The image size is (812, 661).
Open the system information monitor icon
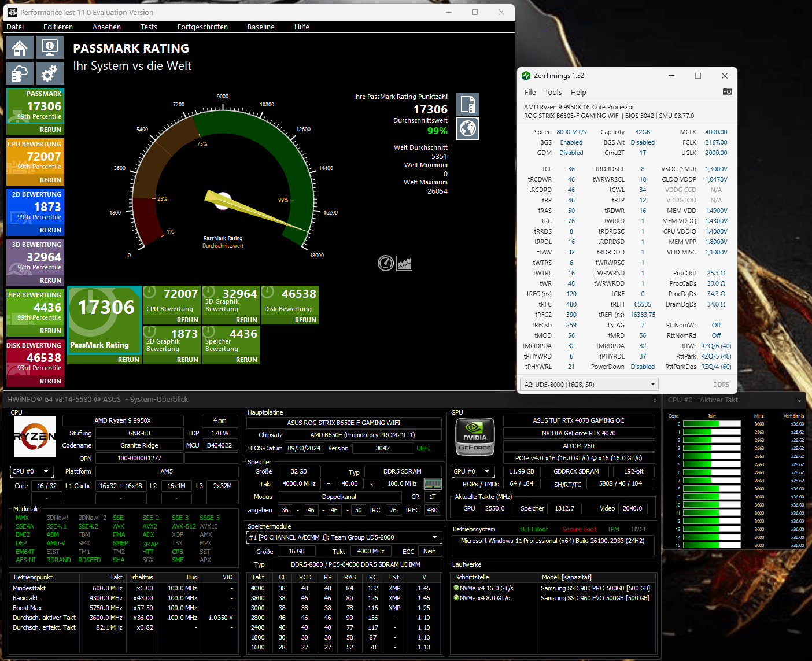tap(50, 48)
